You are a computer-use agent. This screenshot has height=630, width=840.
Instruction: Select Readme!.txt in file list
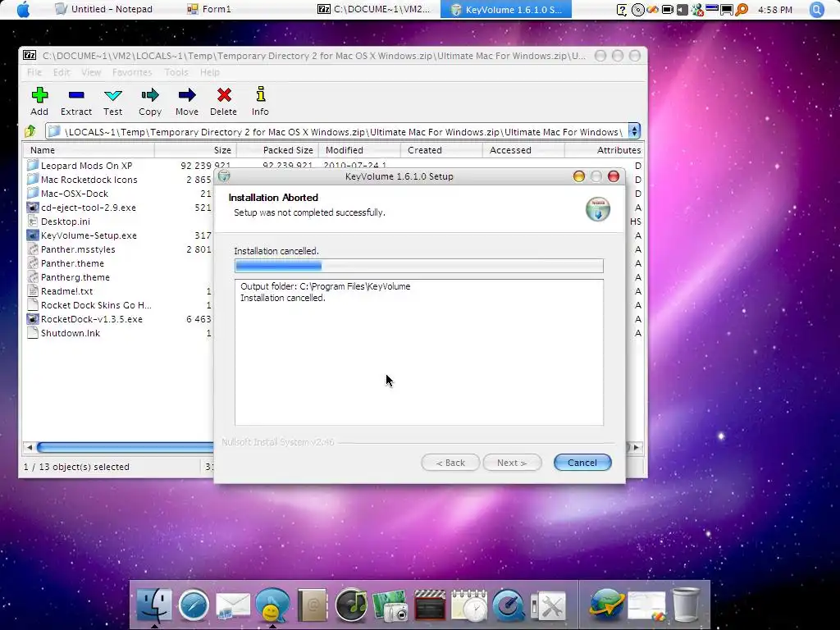click(67, 291)
